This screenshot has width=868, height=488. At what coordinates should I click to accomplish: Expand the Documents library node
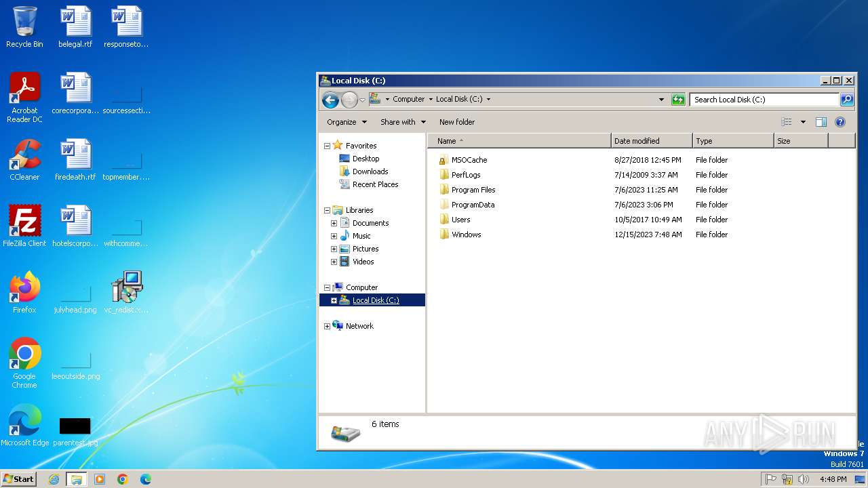334,223
